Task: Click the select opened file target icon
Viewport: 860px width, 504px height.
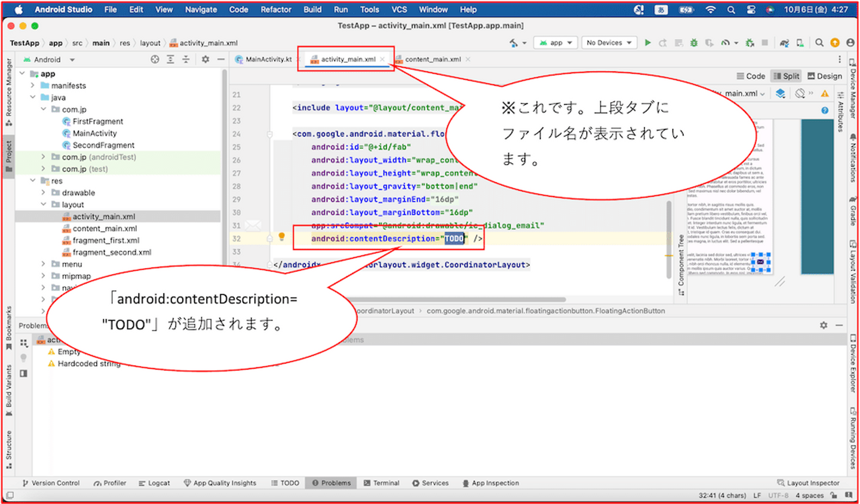Action: (155, 60)
